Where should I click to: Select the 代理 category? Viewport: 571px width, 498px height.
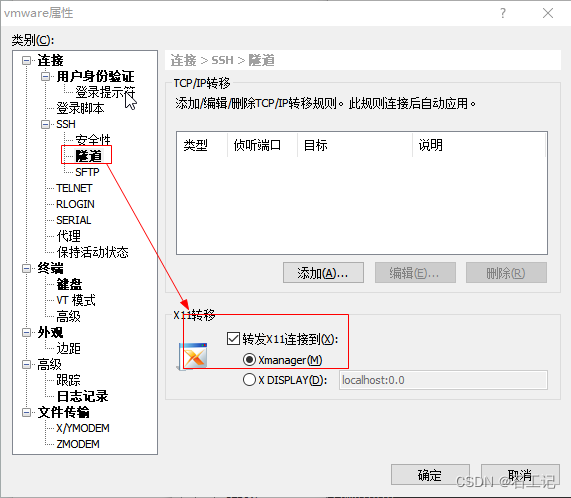click(x=68, y=236)
